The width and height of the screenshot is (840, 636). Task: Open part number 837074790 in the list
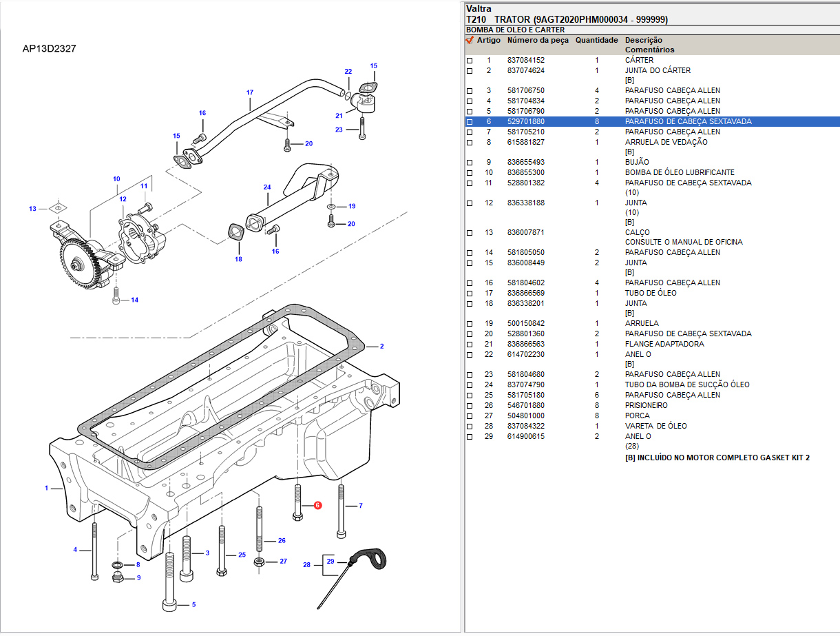coord(525,384)
